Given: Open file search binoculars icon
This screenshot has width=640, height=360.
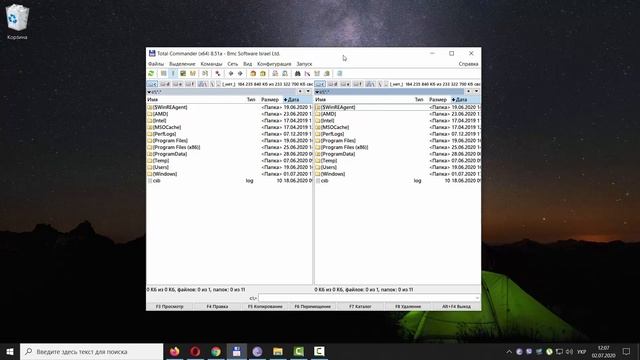Looking at the screenshot, I should click(x=298, y=73).
